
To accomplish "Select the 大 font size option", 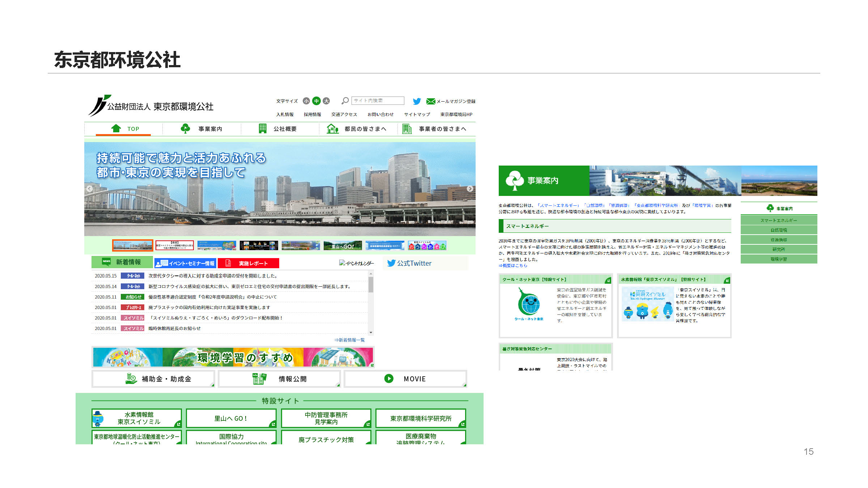I will [326, 101].
